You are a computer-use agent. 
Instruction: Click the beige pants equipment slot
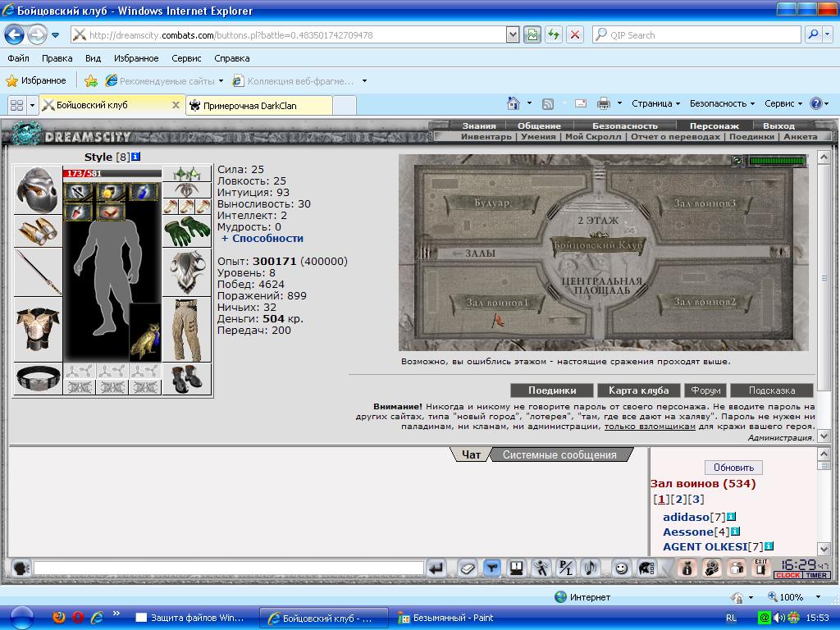point(186,330)
